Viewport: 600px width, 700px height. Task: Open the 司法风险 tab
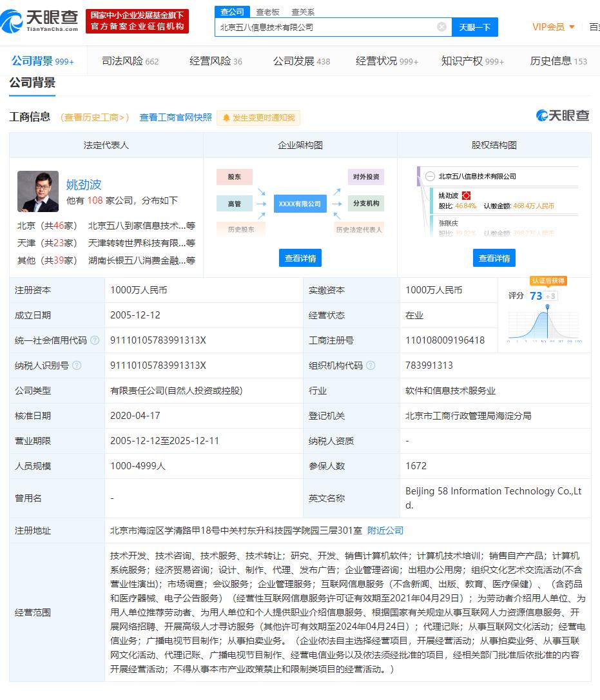tap(130, 61)
